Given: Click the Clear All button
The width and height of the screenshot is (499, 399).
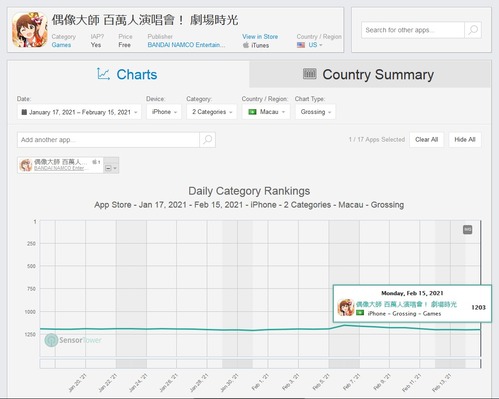Looking at the screenshot, I should point(426,140).
